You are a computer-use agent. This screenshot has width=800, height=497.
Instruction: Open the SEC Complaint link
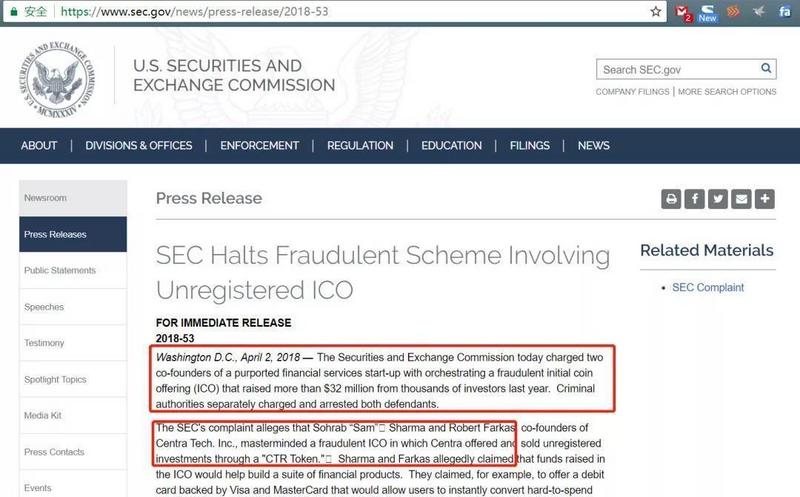click(x=708, y=288)
